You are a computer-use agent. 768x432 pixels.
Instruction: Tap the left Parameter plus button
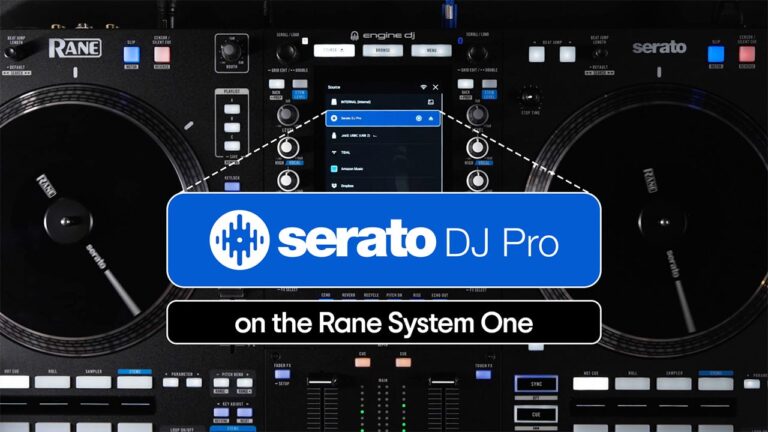[x=194, y=383]
